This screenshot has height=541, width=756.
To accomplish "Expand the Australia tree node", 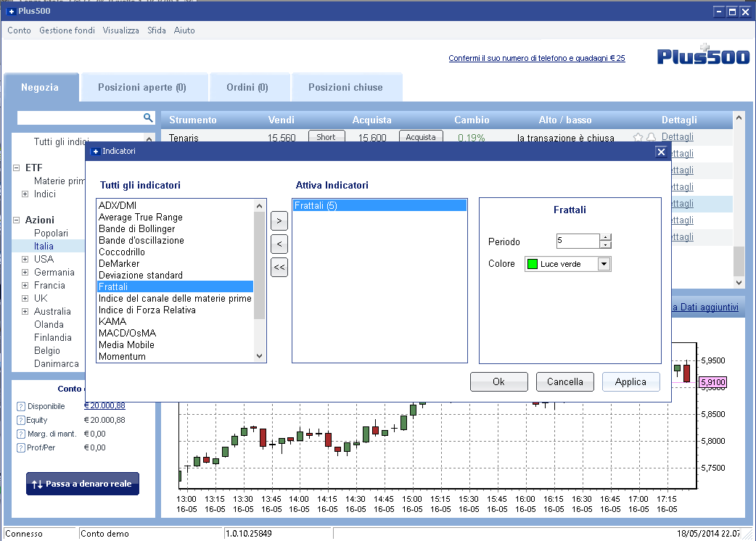I will [25, 311].
